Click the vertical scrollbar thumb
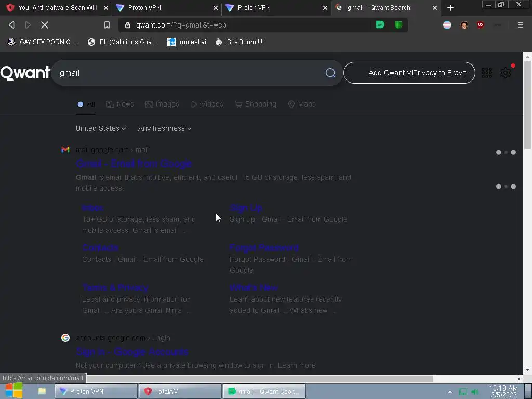 (527, 105)
